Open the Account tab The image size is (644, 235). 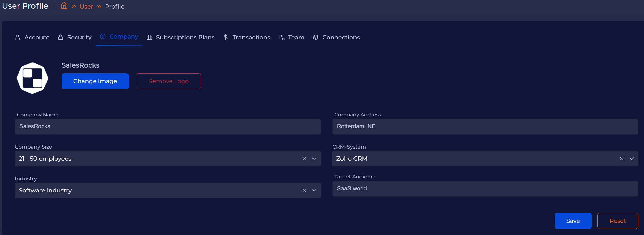pos(32,37)
